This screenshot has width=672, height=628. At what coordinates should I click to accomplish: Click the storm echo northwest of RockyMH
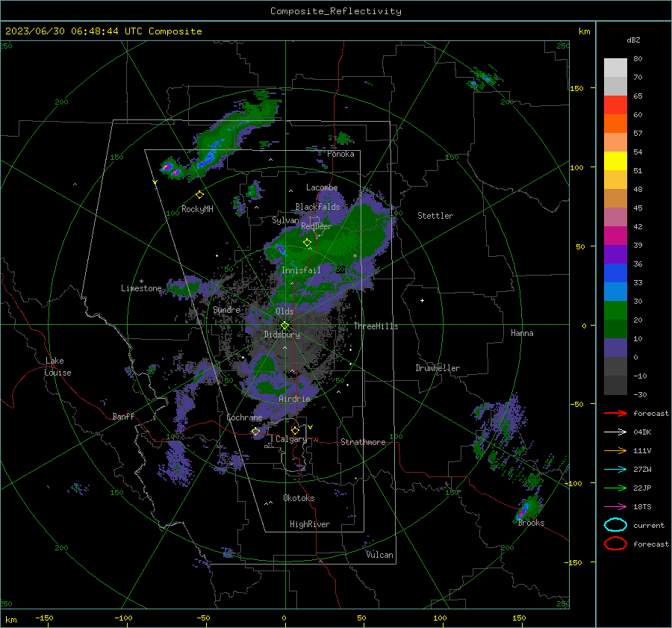pyautogui.click(x=171, y=168)
